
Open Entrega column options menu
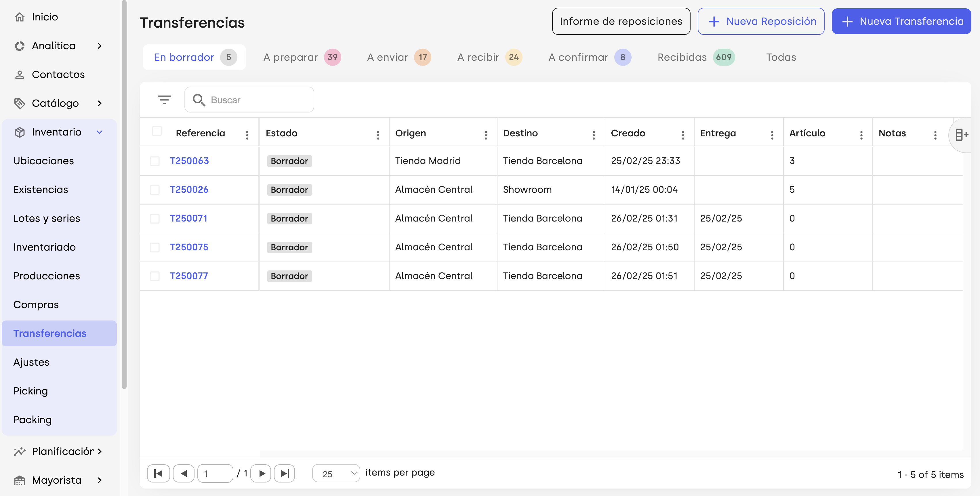coord(772,135)
